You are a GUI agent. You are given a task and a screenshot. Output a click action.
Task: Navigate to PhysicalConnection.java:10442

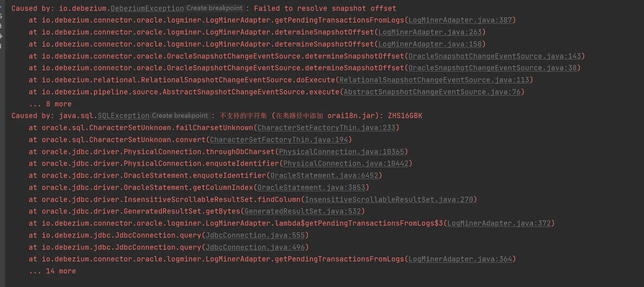[345, 164]
